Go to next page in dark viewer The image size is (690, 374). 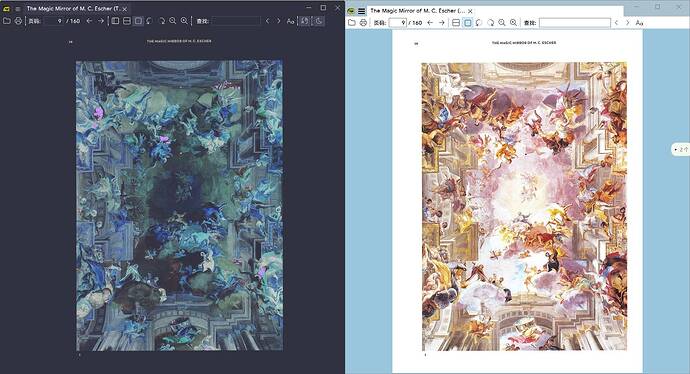tap(101, 21)
